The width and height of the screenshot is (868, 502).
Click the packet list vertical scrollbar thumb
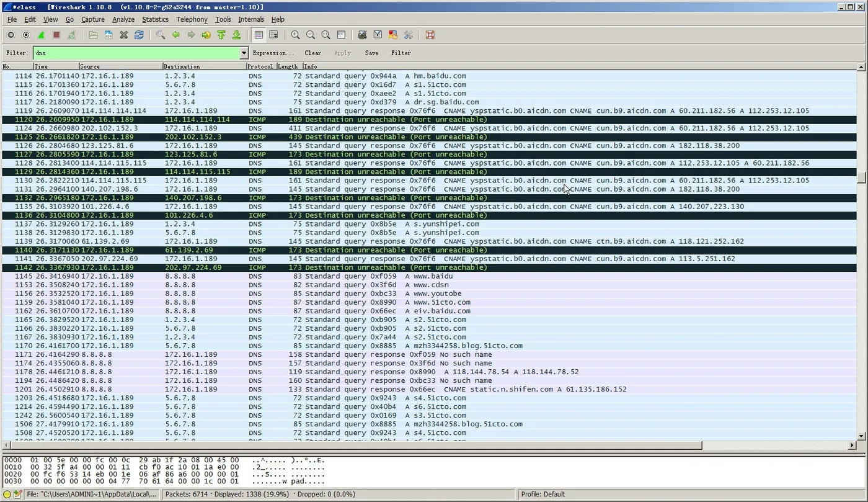tap(861, 177)
